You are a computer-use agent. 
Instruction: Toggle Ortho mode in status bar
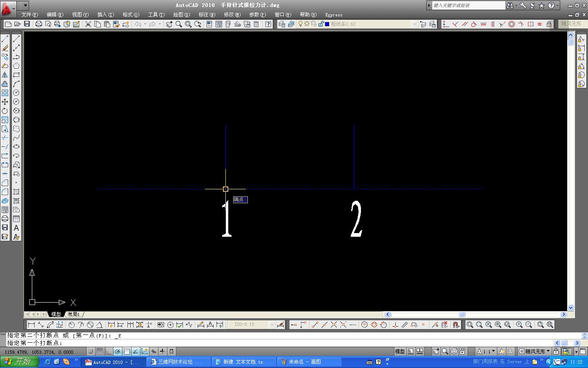109,351
